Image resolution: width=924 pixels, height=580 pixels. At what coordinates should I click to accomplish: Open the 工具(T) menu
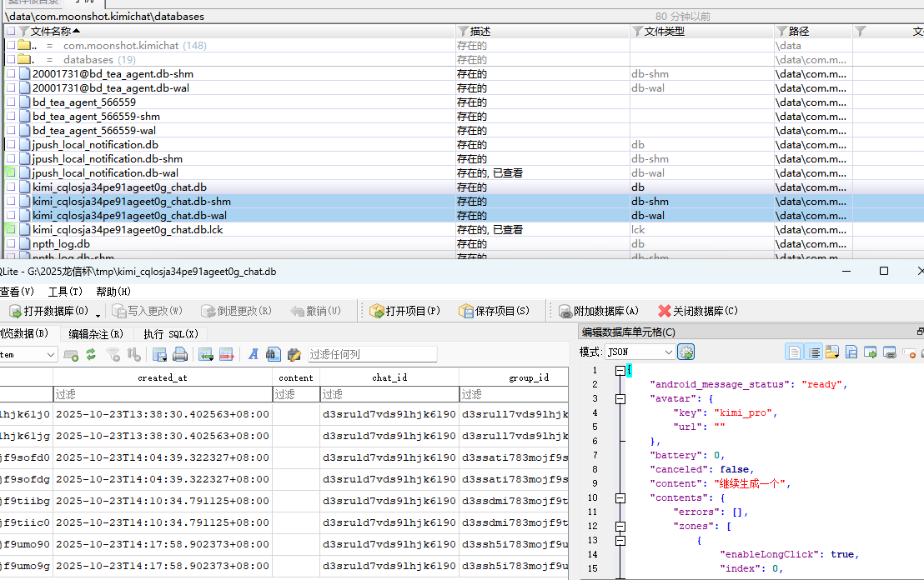point(65,292)
